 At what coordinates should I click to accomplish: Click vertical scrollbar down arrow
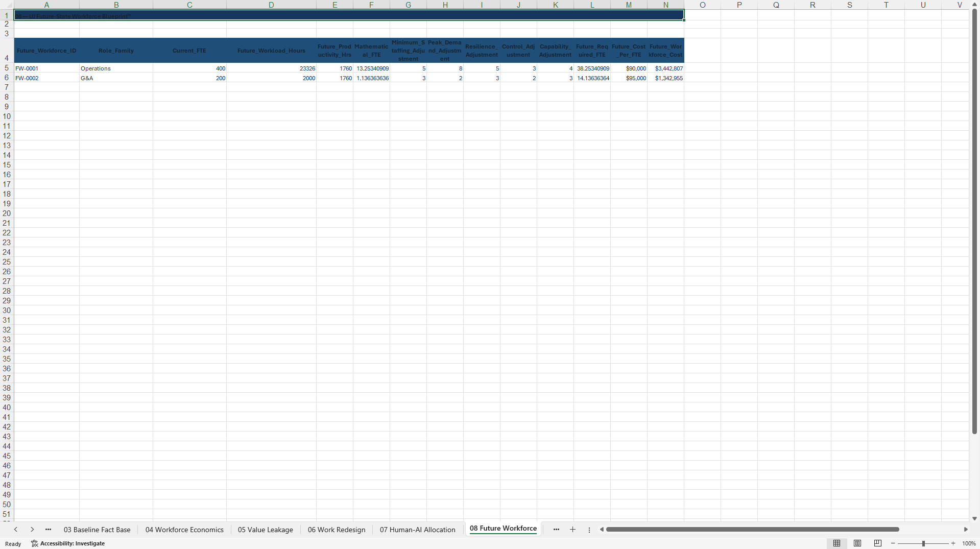[x=974, y=518]
